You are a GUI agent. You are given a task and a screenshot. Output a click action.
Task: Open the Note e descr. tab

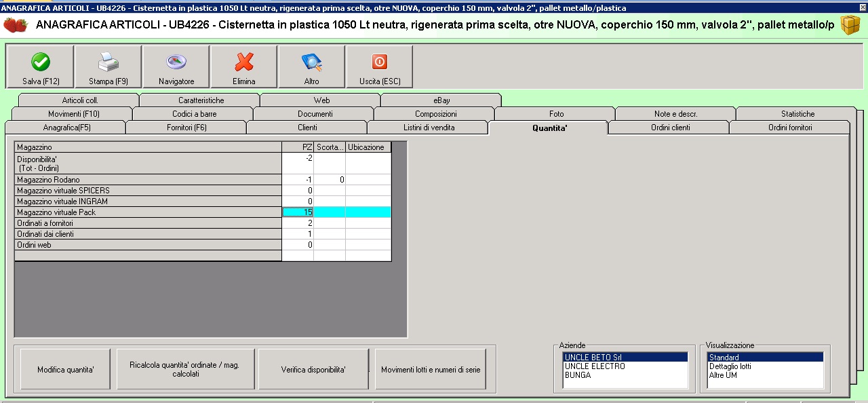tap(676, 114)
